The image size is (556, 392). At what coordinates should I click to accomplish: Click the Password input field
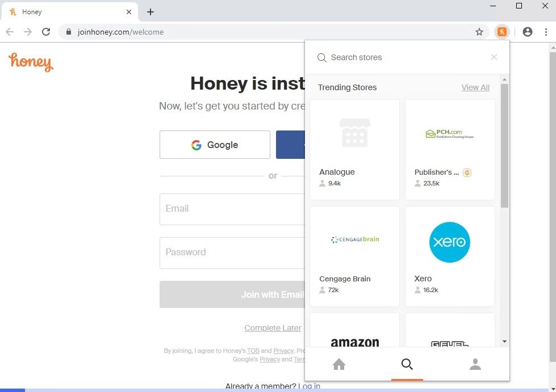(x=232, y=252)
